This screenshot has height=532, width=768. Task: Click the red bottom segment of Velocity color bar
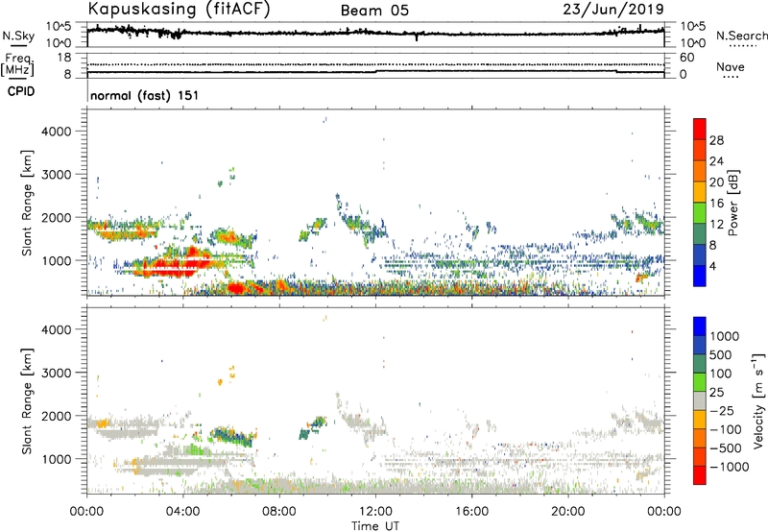[x=700, y=475]
